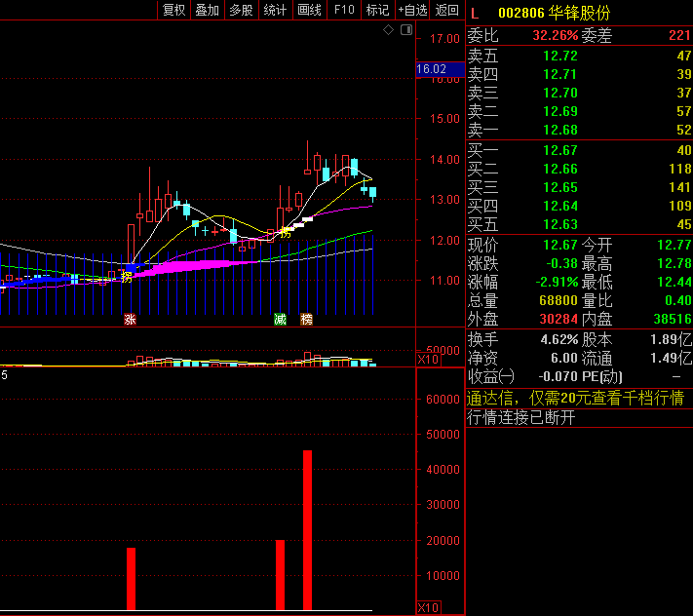Click the yellow 拐 marker near 11.00

pos(127,277)
